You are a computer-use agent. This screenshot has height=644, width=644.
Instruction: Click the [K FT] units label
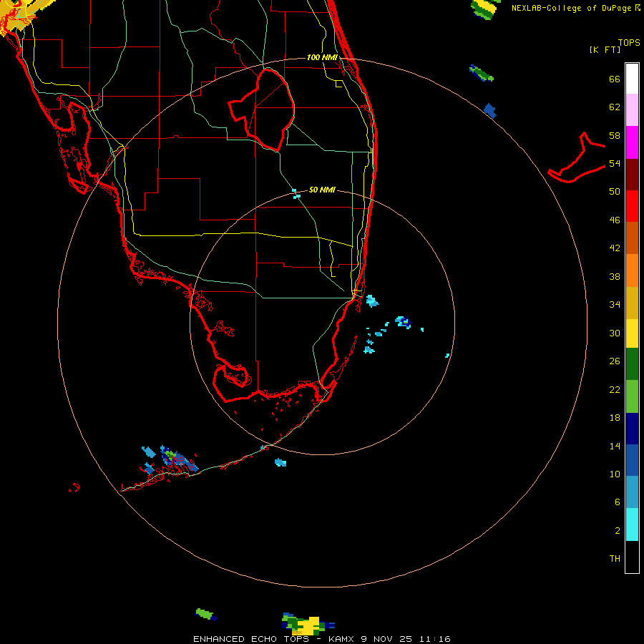[605, 49]
